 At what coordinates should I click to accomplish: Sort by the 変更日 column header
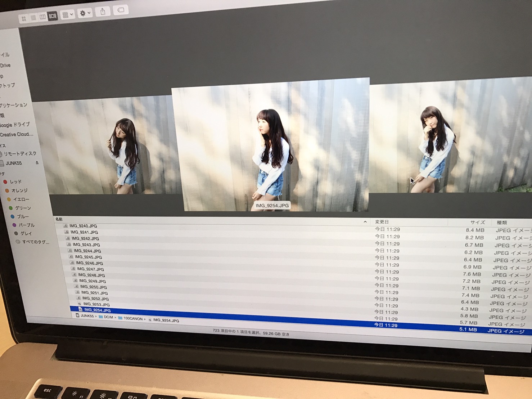click(382, 222)
